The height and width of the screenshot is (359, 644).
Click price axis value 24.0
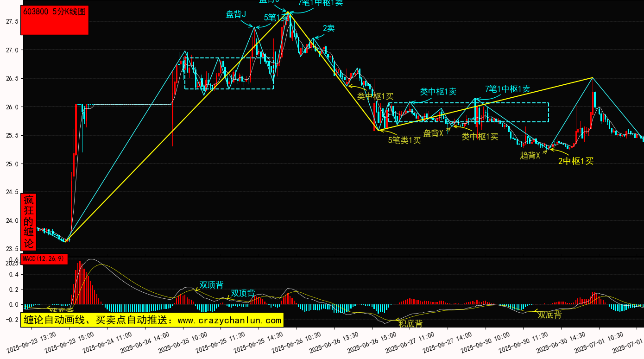pos(12,220)
